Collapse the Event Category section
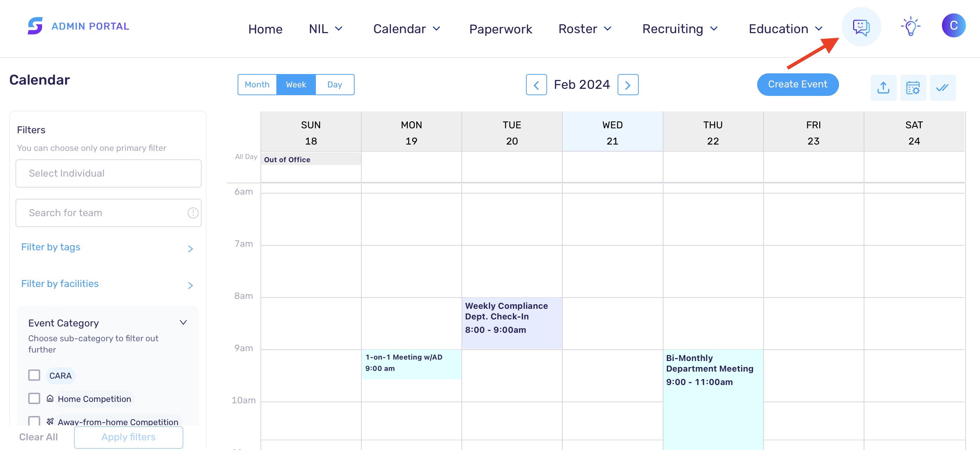 (183, 323)
